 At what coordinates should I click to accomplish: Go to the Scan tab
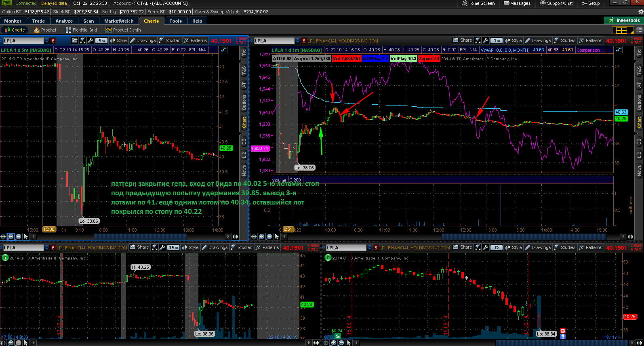[x=88, y=21]
